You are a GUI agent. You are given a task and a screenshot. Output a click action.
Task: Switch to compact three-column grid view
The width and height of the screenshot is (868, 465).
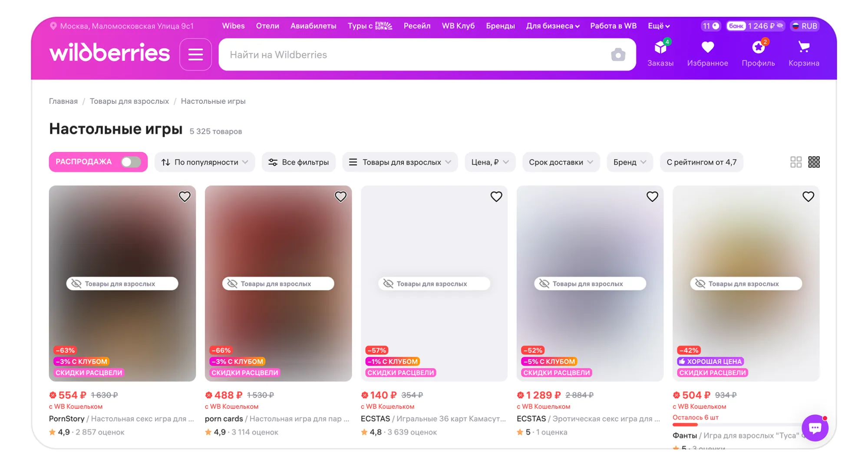[x=814, y=162]
